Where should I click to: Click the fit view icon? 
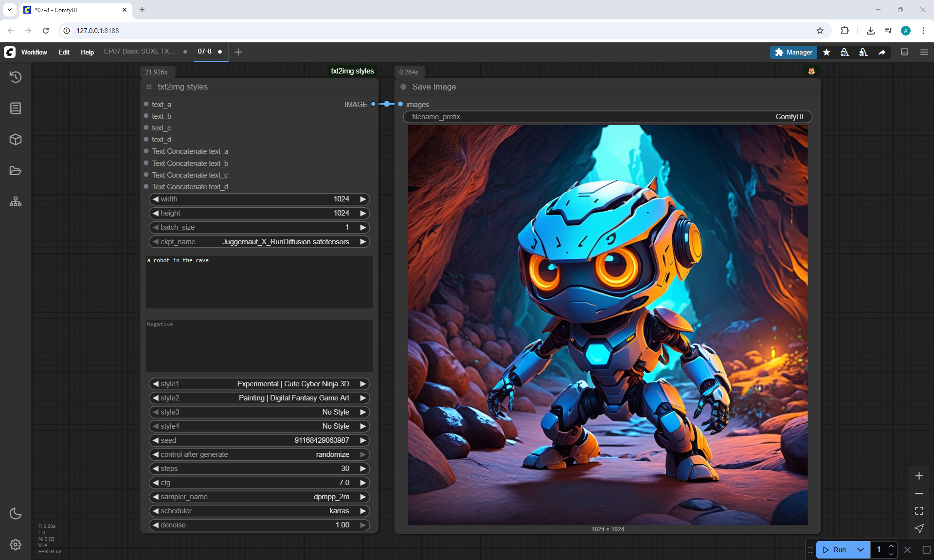pyautogui.click(x=919, y=511)
